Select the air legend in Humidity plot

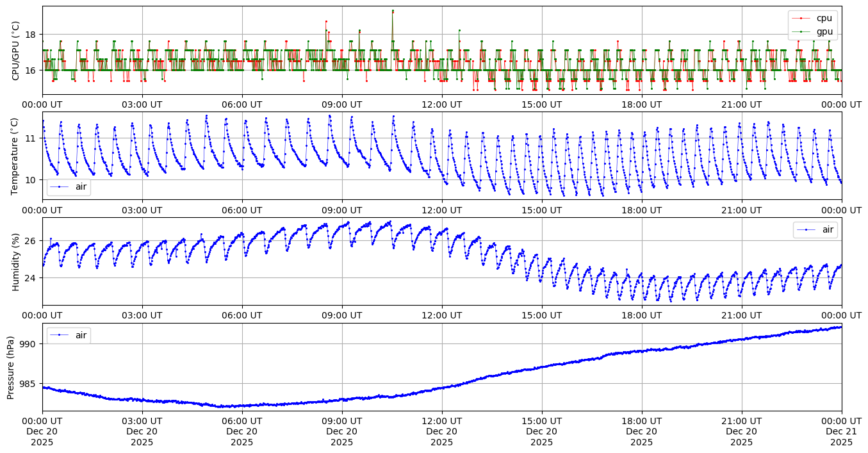coord(826,229)
